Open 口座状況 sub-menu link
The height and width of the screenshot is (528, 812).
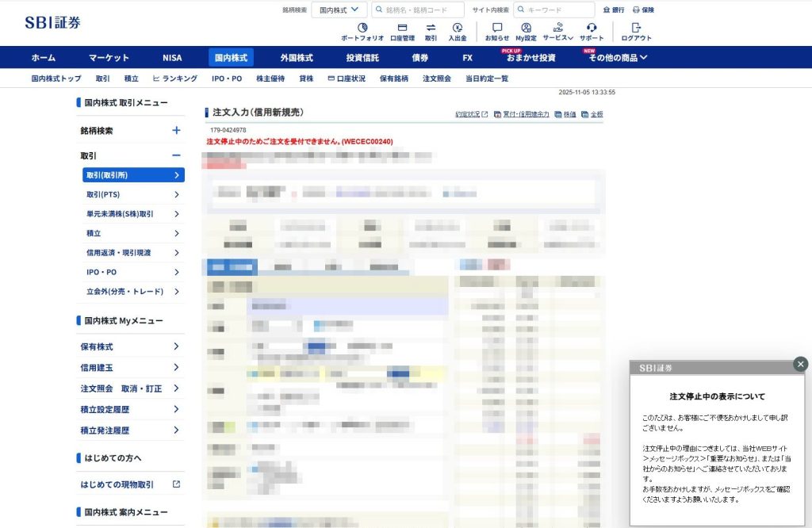pos(347,78)
